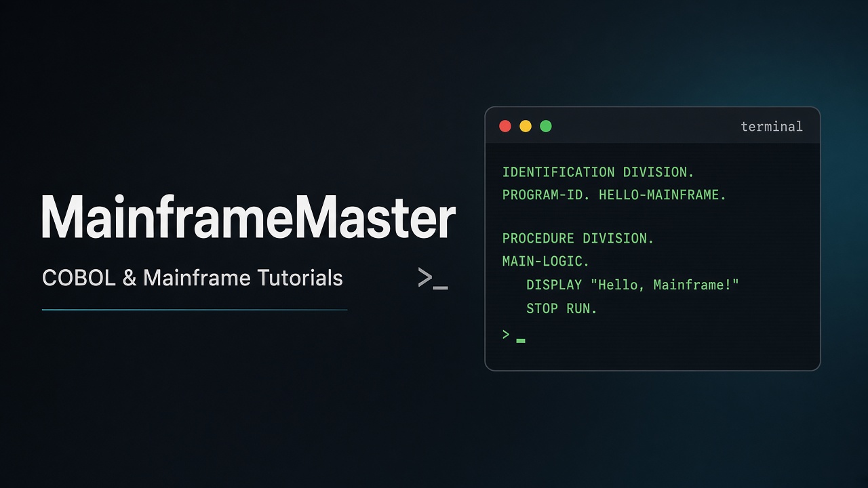Screen dimensions: 868x488
Task: Click the gray prompt icon beside the tagline
Action: point(433,279)
